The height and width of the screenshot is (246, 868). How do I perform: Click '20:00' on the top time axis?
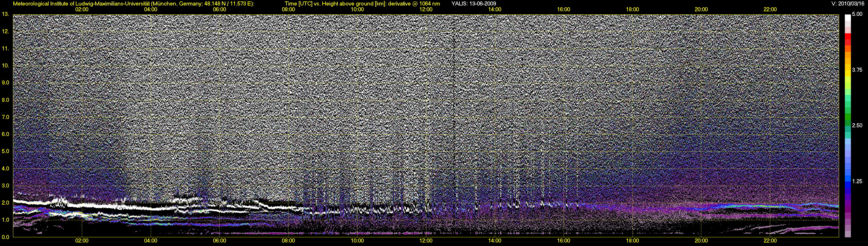[701, 10]
